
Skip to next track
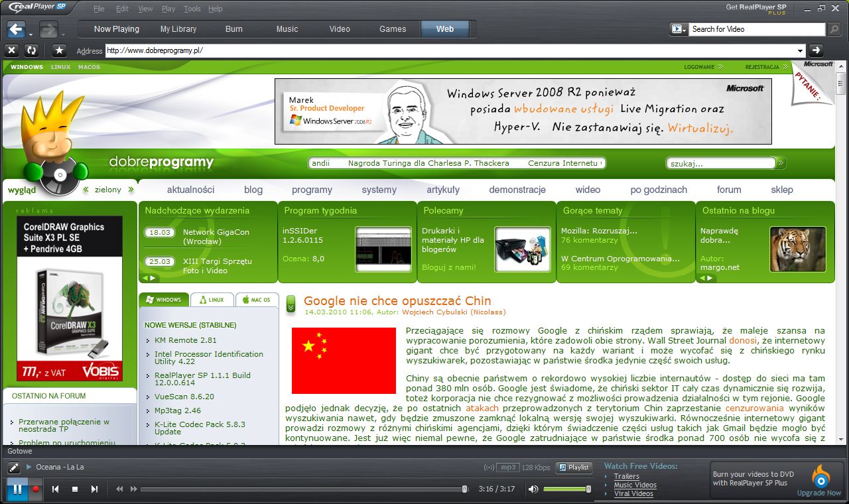tap(94, 489)
